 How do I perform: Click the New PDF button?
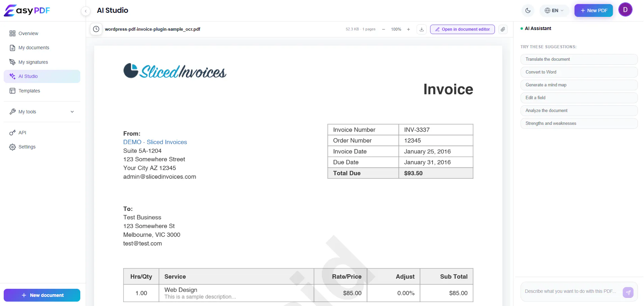[x=594, y=10]
